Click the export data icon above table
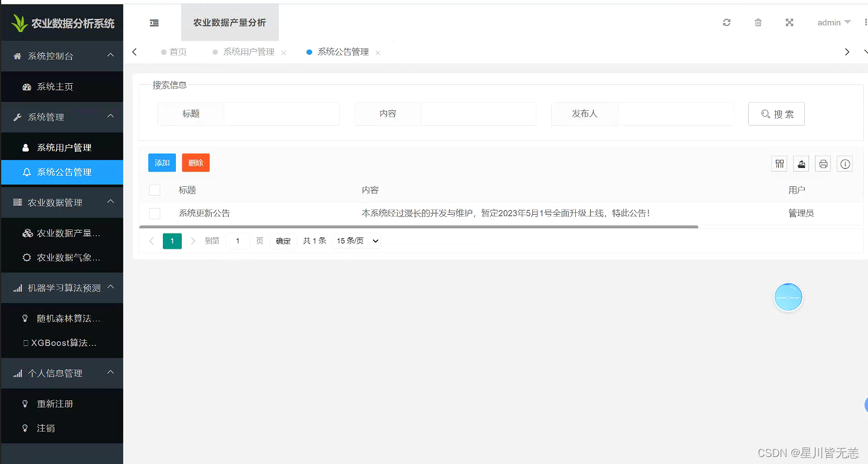The image size is (868, 464). [x=801, y=163]
